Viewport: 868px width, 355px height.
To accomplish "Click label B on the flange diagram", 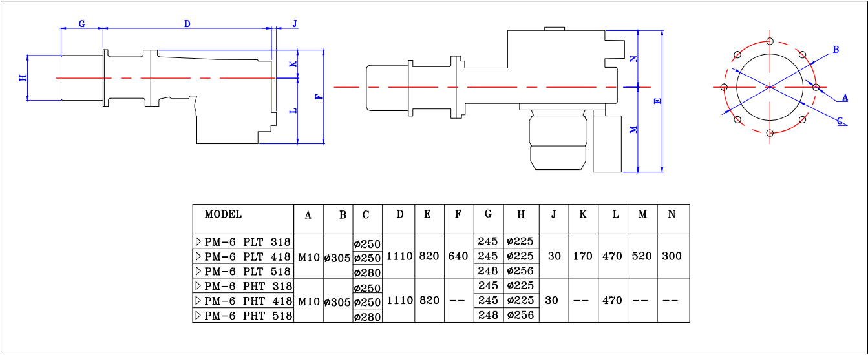I will click(835, 50).
